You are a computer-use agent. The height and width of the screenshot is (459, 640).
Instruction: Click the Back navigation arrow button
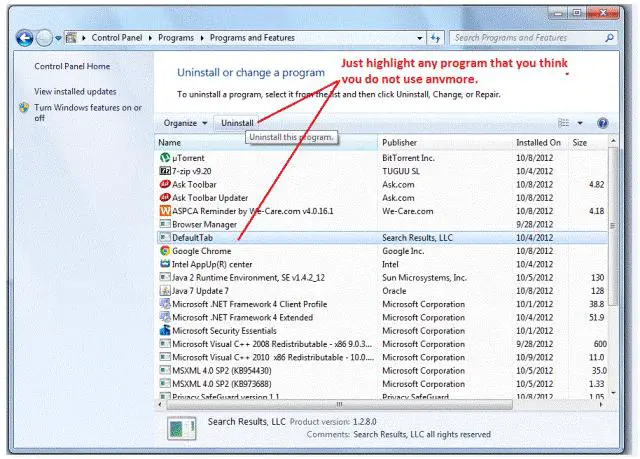click(24, 38)
